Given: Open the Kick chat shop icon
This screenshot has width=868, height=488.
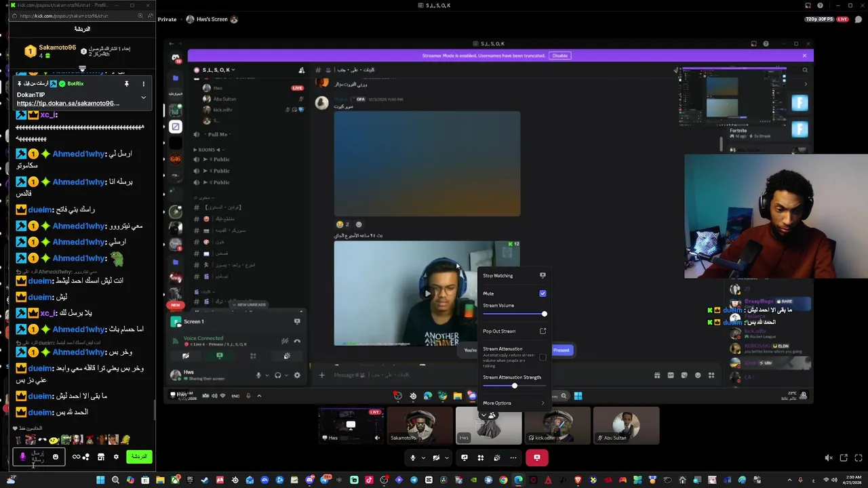Looking at the screenshot, I should [x=100, y=457].
